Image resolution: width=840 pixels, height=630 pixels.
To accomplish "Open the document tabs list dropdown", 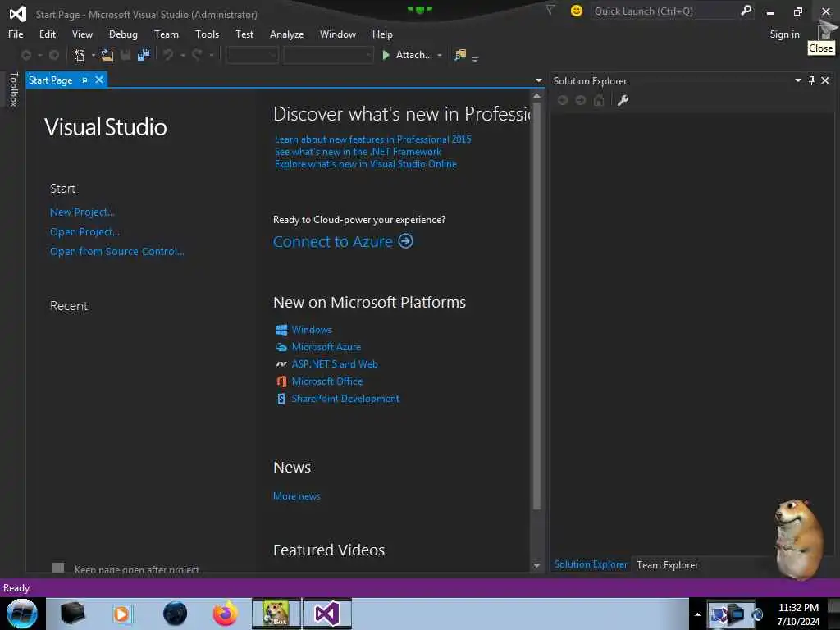I will tap(538, 81).
